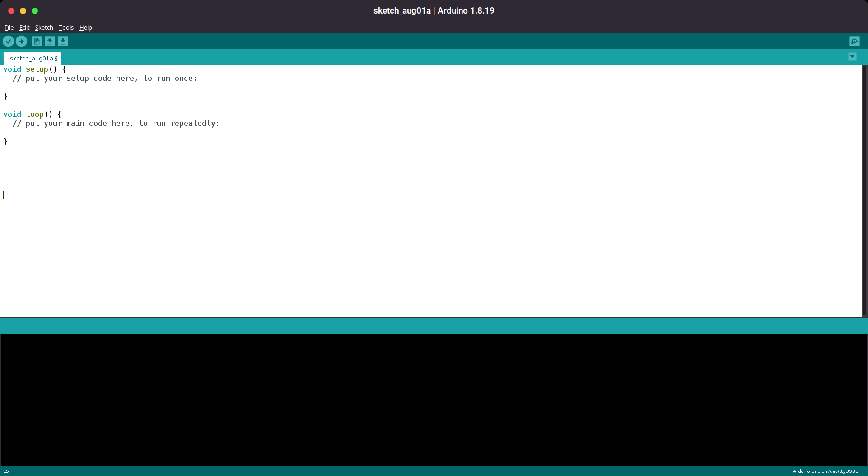The width and height of the screenshot is (868, 476).
Task: Click the Verify sketch checkmark icon
Action: (x=8, y=42)
